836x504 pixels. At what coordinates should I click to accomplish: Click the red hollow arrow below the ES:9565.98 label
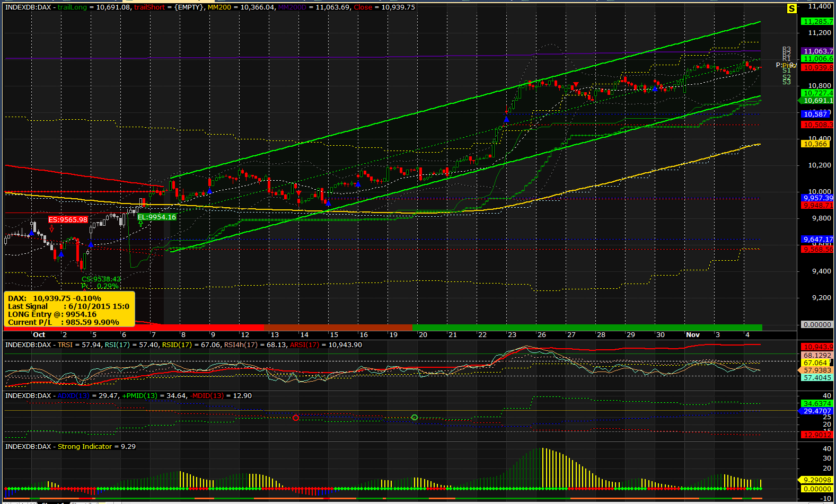click(x=52, y=228)
